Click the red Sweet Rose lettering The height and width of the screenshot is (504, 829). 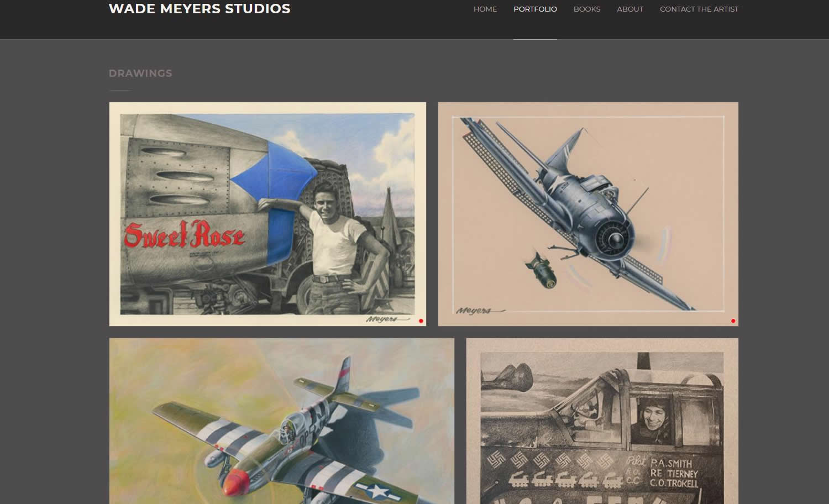tap(183, 235)
